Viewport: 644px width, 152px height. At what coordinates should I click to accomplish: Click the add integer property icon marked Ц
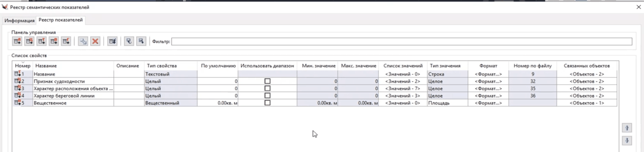pyautogui.click(x=29, y=41)
